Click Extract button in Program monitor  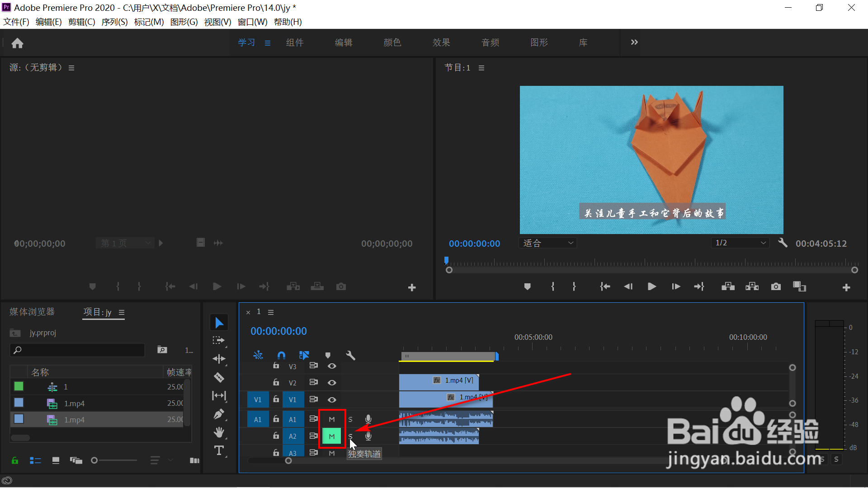pyautogui.click(x=752, y=286)
